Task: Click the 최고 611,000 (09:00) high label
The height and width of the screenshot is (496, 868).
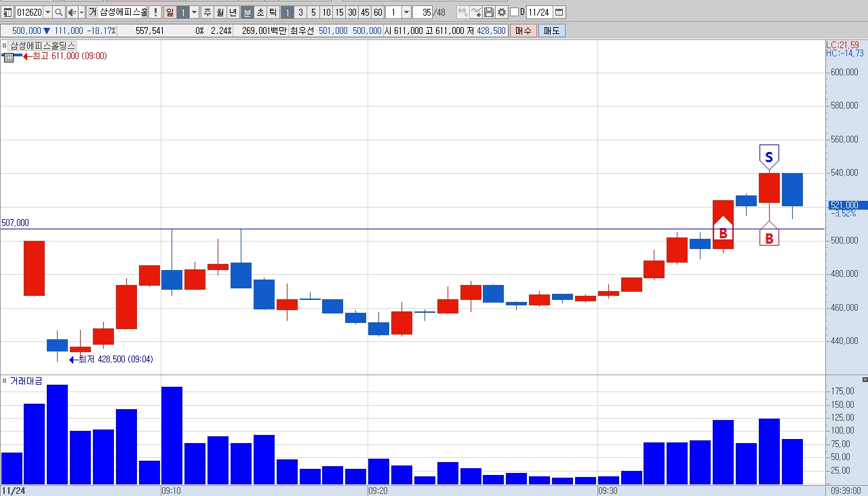Action: pos(70,56)
